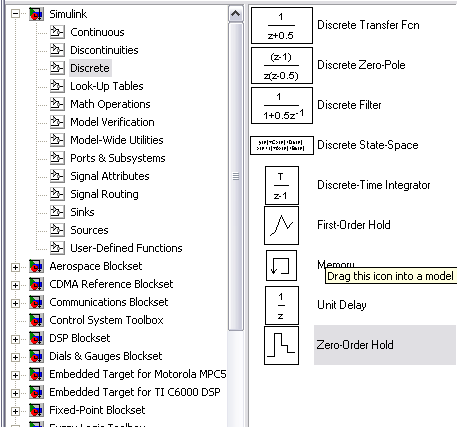Click the library tree scroll up arrow
Screen dimensions: 457x427
click(x=236, y=14)
